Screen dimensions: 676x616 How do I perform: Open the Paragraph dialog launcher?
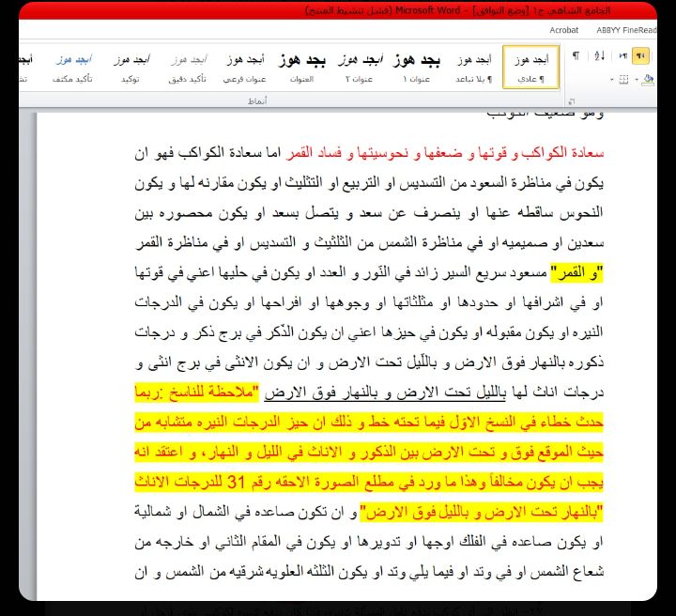(x=571, y=101)
